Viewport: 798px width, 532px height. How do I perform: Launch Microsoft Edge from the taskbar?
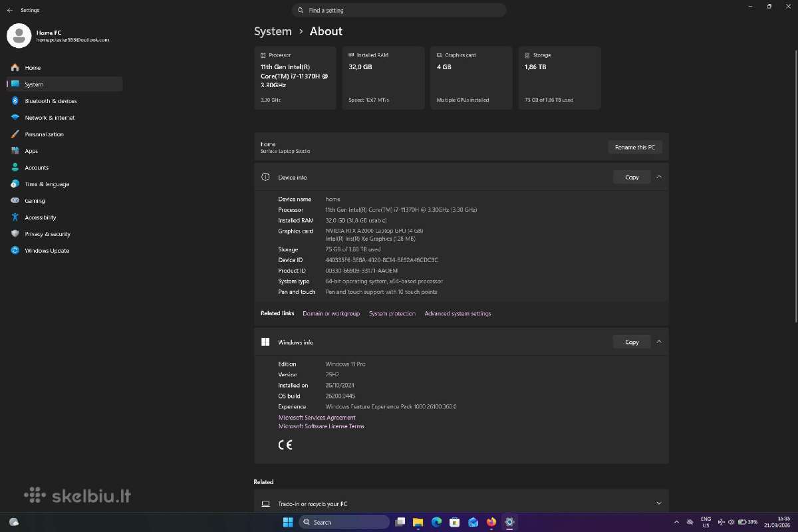point(437,522)
